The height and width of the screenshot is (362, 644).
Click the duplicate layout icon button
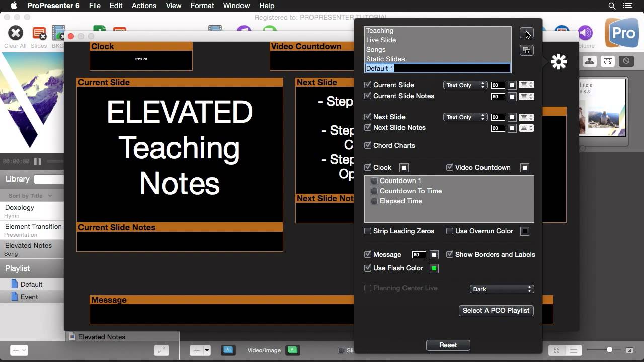pyautogui.click(x=526, y=50)
